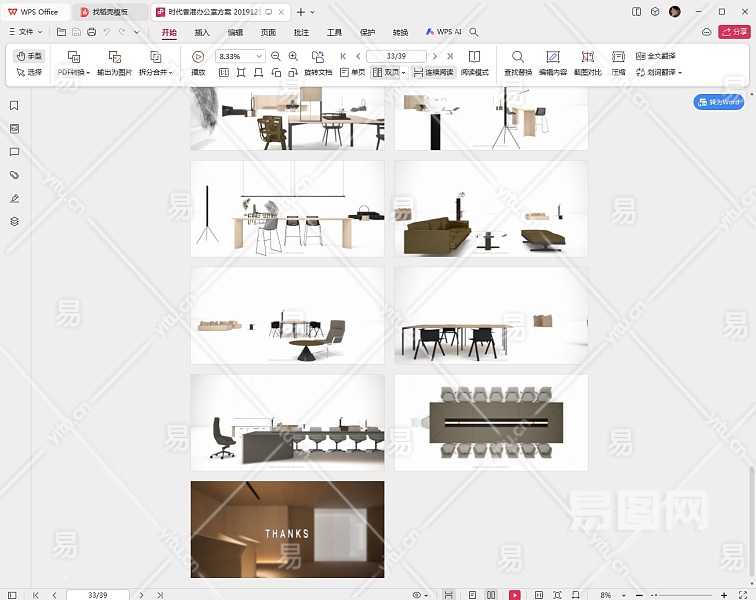The image size is (756, 600).
Task: Expand the 8.33% zoom level dropdown
Action: coord(261,57)
